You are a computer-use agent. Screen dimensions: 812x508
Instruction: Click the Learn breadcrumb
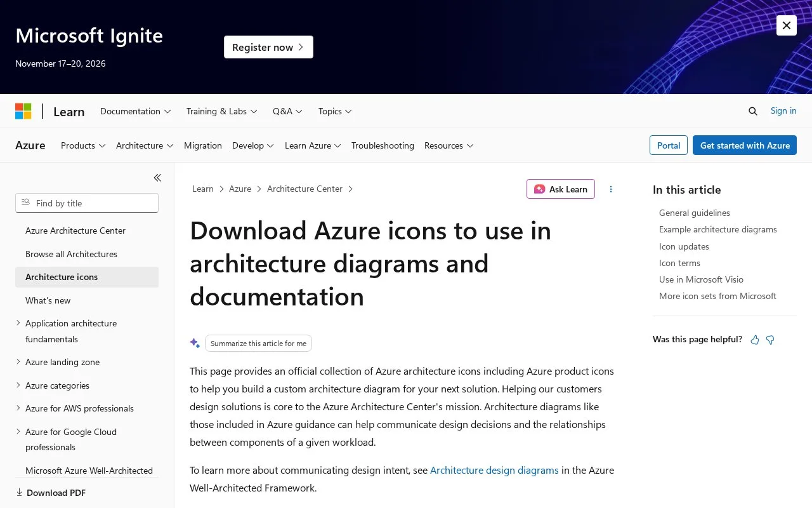[203, 189]
